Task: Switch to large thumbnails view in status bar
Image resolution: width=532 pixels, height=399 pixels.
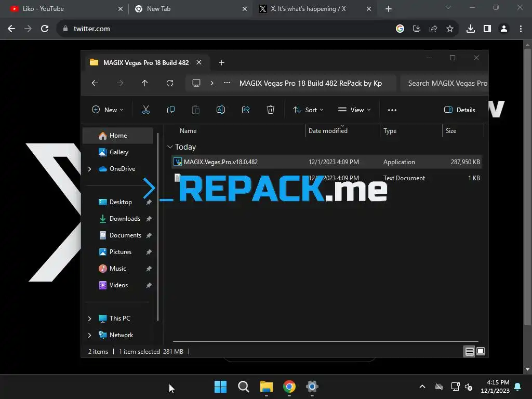Action: (481, 352)
